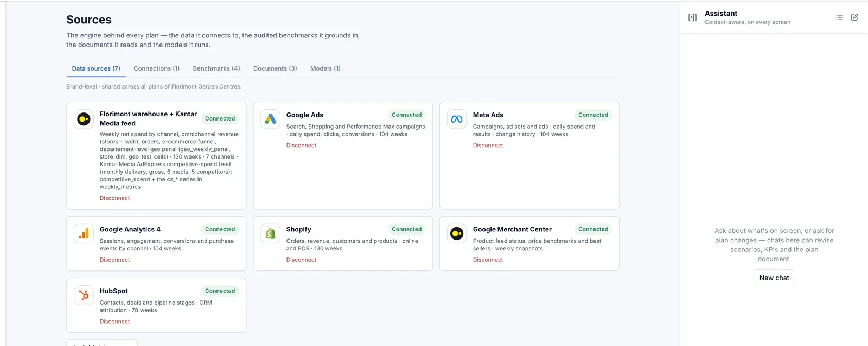868x346 pixels.
Task: Click the Meta Ads logo icon
Action: pyautogui.click(x=457, y=119)
